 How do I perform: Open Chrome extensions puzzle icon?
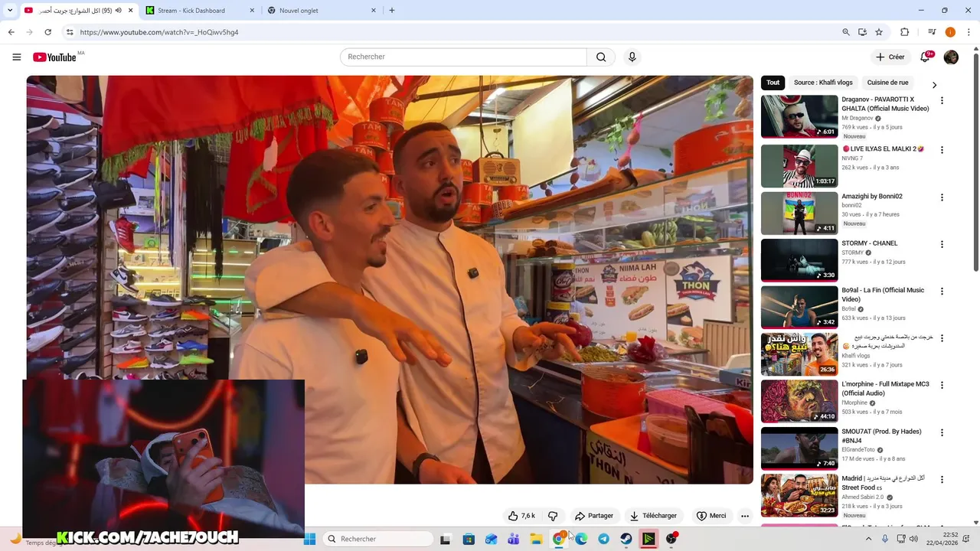pyautogui.click(x=905, y=32)
